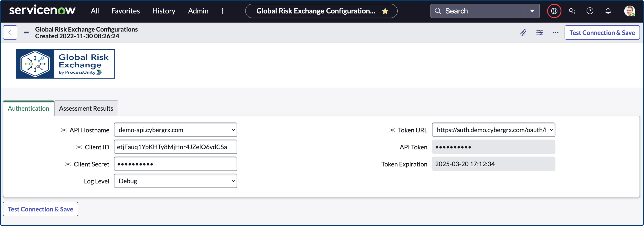The image size is (644, 226).
Task: Open the Connect chat sidebar
Action: [x=572, y=11]
